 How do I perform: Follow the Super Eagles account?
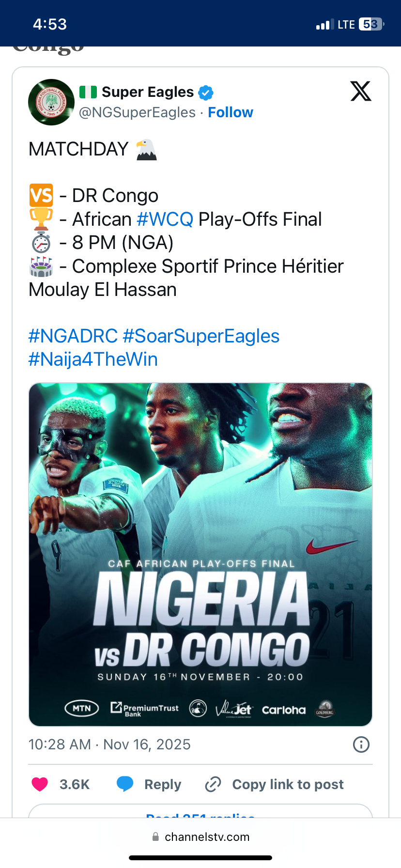231,112
